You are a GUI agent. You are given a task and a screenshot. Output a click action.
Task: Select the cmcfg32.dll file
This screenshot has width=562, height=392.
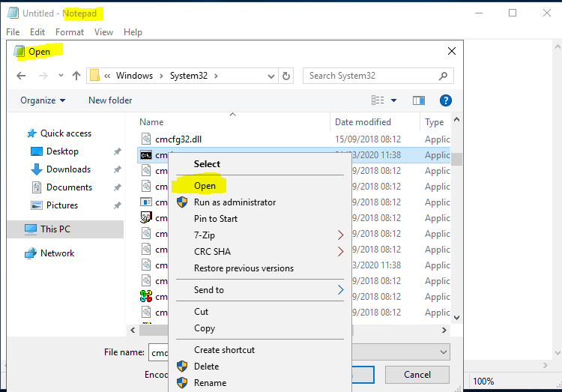178,139
